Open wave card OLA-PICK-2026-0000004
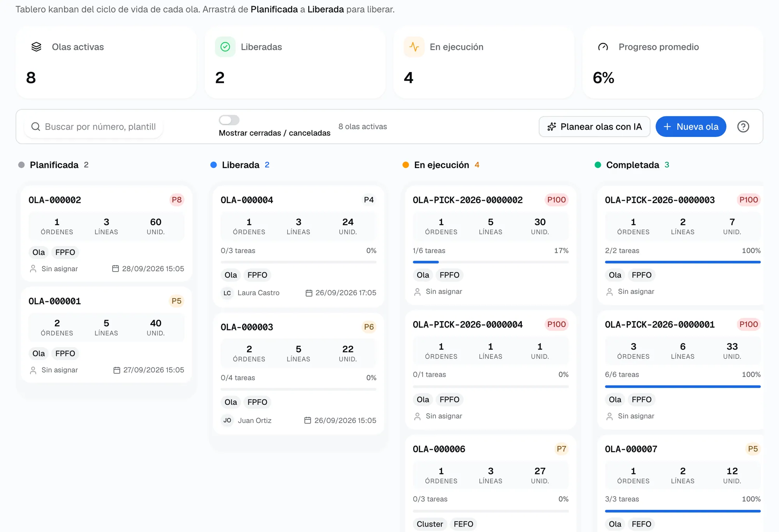 490,370
